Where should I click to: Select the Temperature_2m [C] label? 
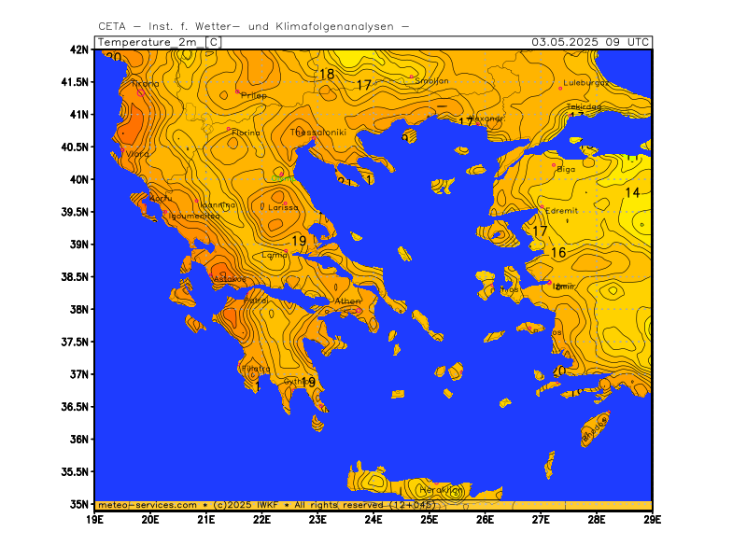point(159,42)
